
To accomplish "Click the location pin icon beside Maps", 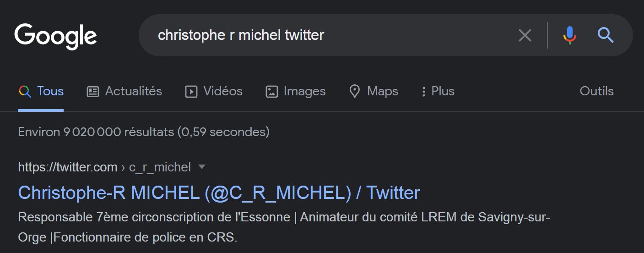I will click(x=354, y=92).
